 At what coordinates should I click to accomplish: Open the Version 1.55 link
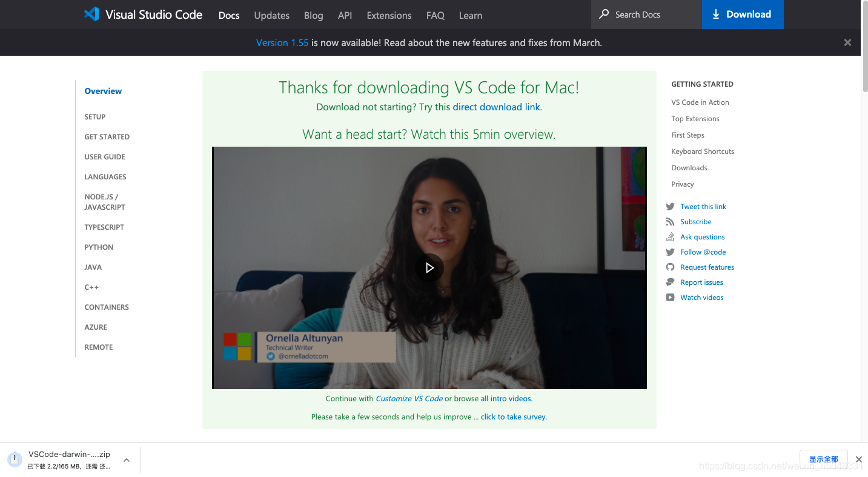pyautogui.click(x=282, y=42)
